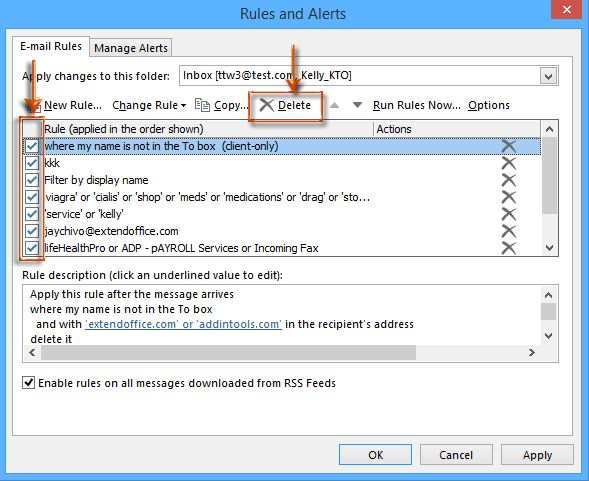This screenshot has height=481, width=589.
Task: Click the delete-action X icon for the kkk rule
Action: (x=509, y=163)
